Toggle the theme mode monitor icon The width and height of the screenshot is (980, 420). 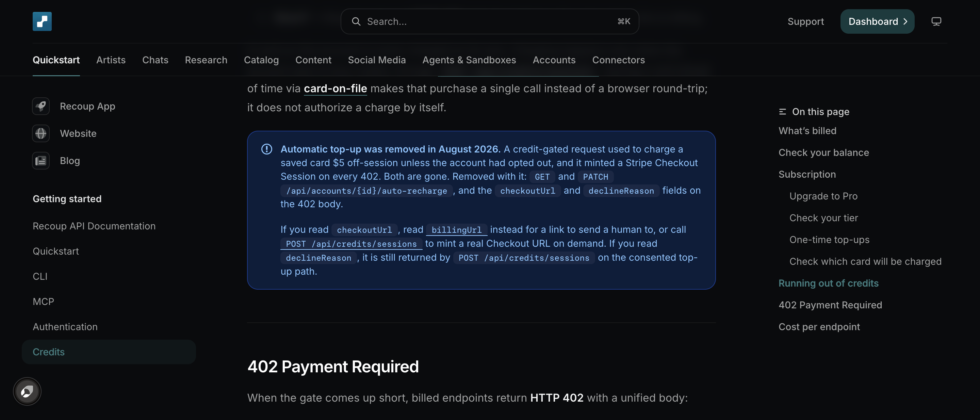click(936, 21)
